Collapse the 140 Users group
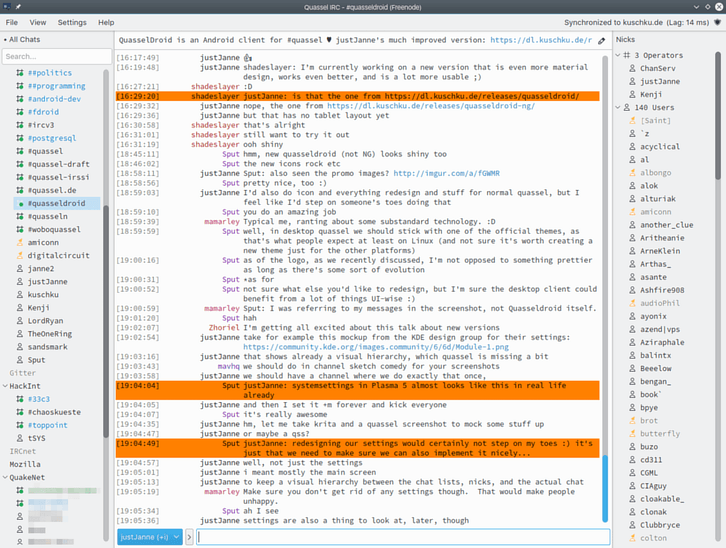Screen dimensions: 726x548 click(x=618, y=107)
